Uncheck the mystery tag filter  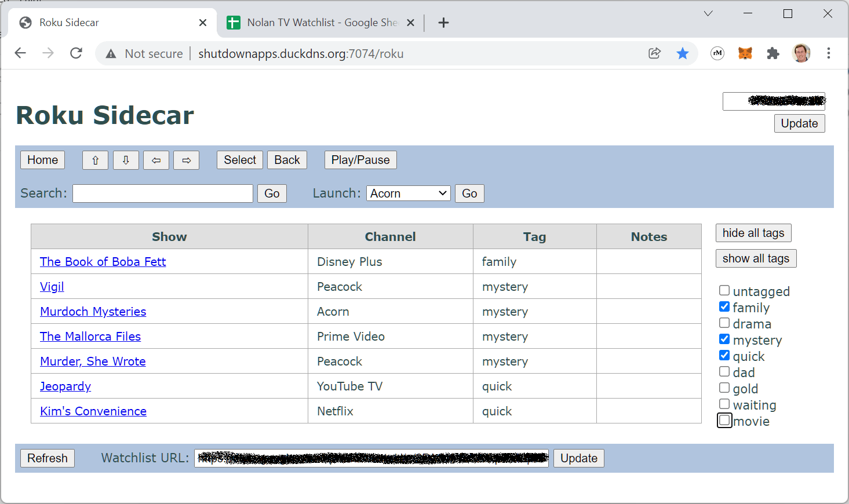pos(724,339)
